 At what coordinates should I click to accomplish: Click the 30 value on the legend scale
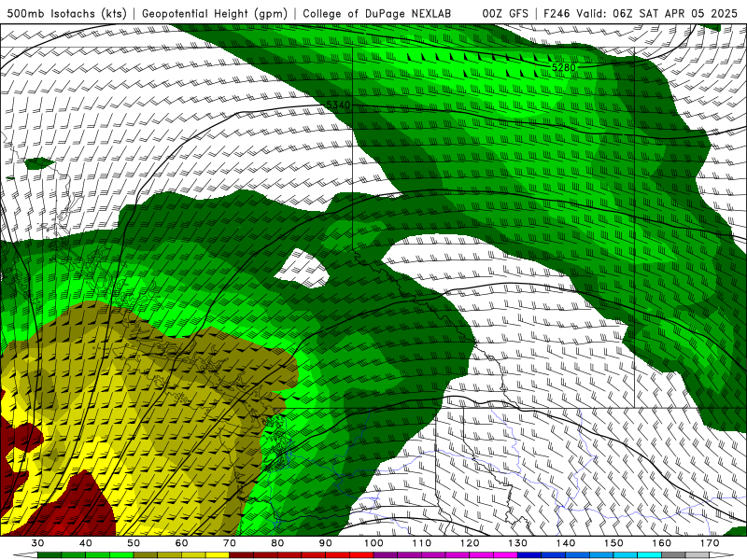pos(37,543)
